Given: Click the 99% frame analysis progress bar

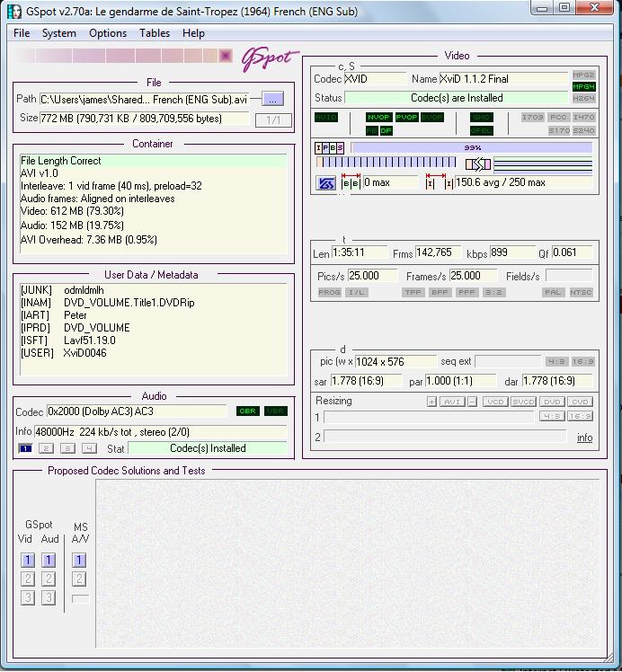Looking at the screenshot, I should click(472, 148).
